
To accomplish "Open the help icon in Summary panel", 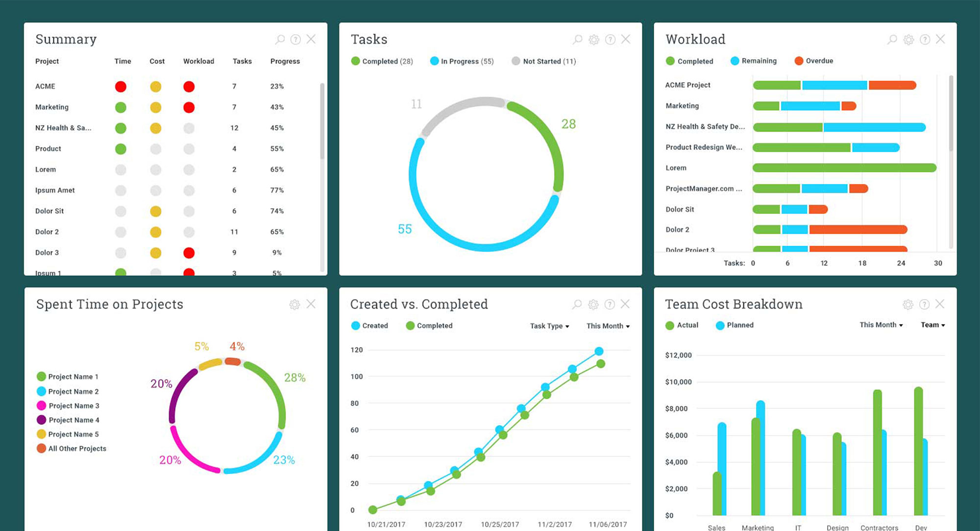I will pyautogui.click(x=295, y=39).
